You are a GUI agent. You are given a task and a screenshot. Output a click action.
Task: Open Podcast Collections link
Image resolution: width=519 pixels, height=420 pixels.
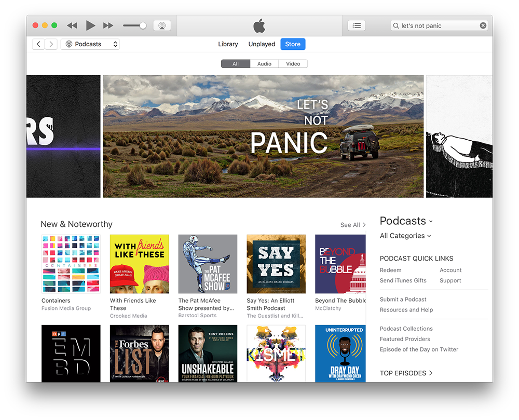pos(406,329)
